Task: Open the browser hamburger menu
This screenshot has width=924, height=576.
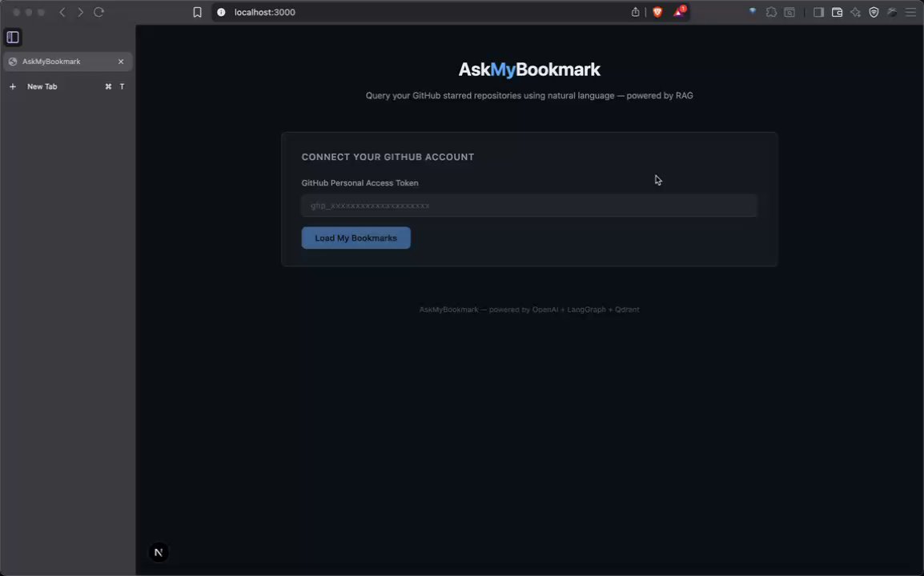Action: pyautogui.click(x=911, y=12)
